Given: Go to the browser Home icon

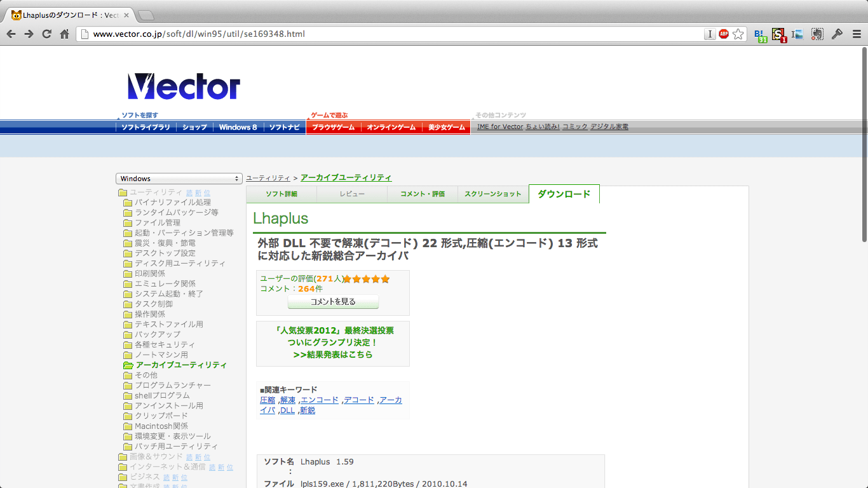Looking at the screenshot, I should tap(64, 34).
